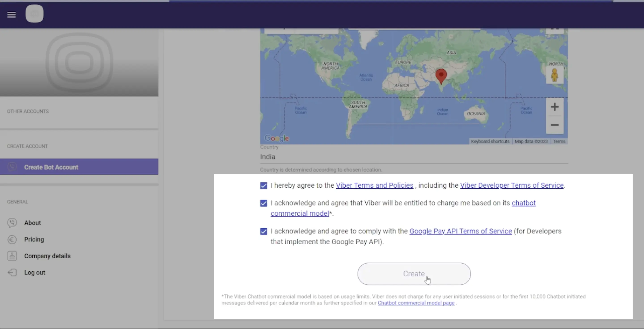The image size is (644, 329).
Task: Select the Street View pegman icon
Action: click(555, 75)
